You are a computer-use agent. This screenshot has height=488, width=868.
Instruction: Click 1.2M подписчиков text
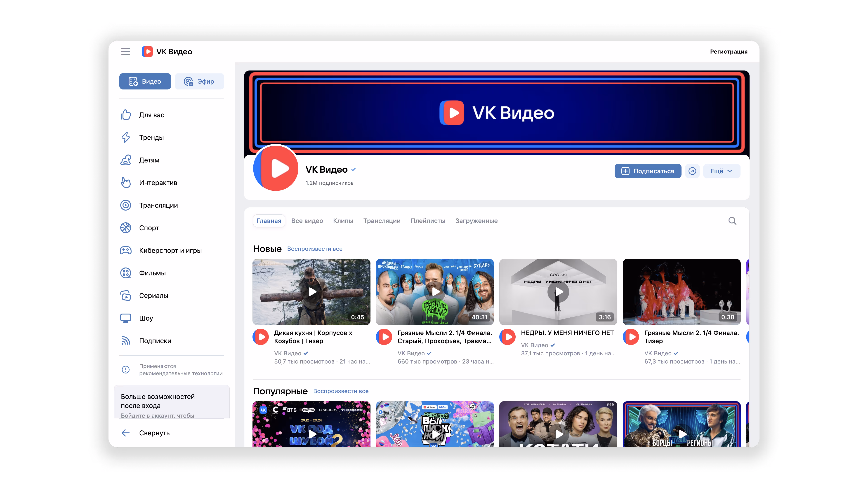coord(329,183)
